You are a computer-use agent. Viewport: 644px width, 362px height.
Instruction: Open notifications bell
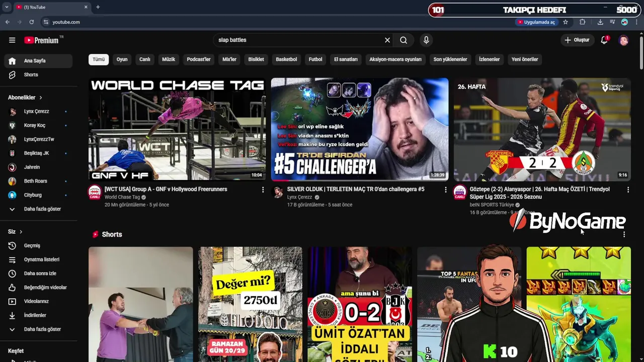click(x=604, y=40)
